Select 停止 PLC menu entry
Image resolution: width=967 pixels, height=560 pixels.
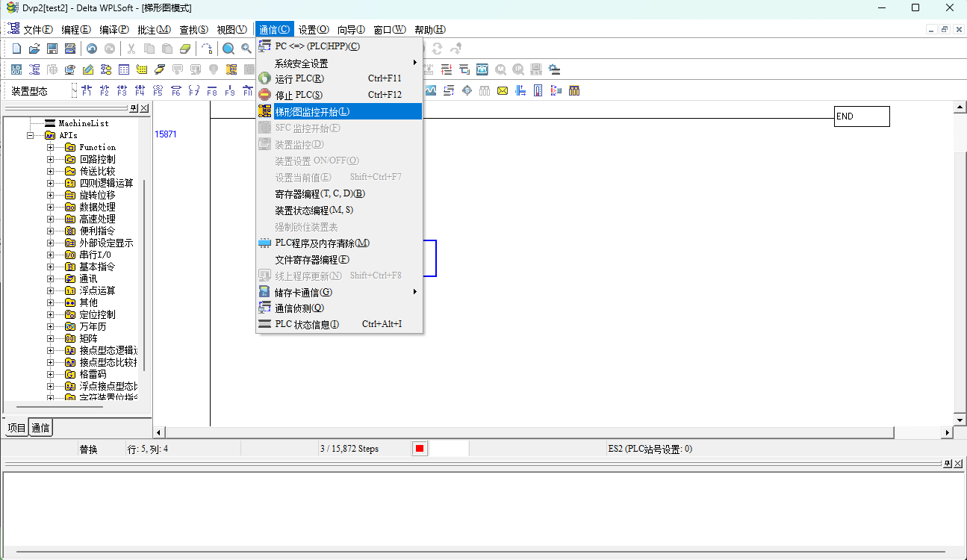pyautogui.click(x=340, y=95)
